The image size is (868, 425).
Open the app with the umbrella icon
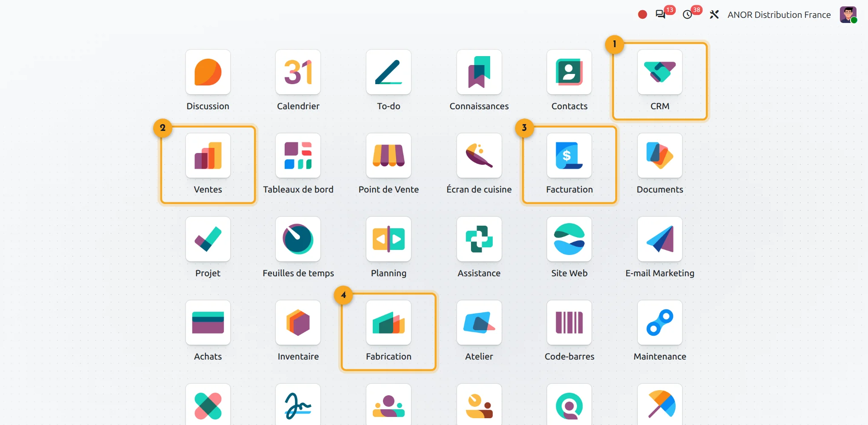(660, 405)
